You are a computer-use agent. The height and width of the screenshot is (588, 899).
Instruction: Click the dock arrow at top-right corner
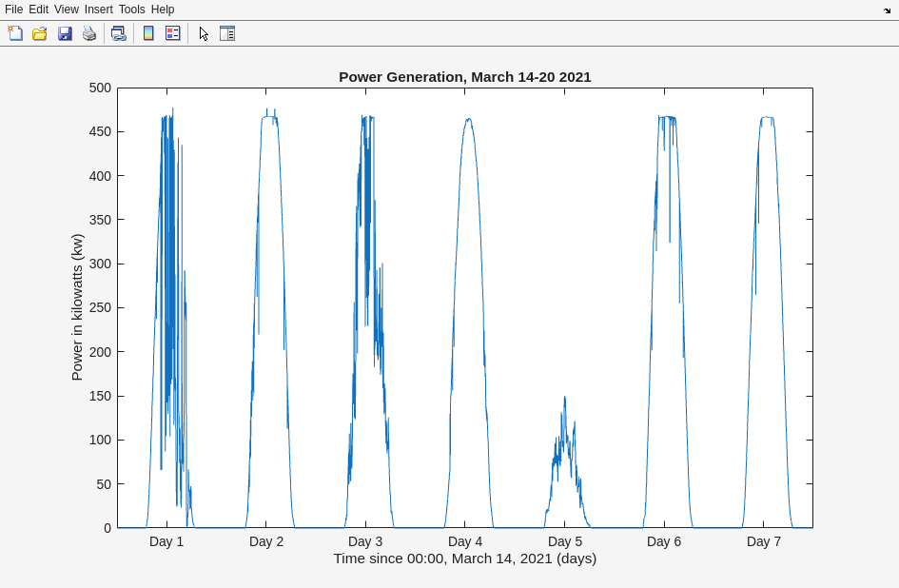click(x=887, y=10)
